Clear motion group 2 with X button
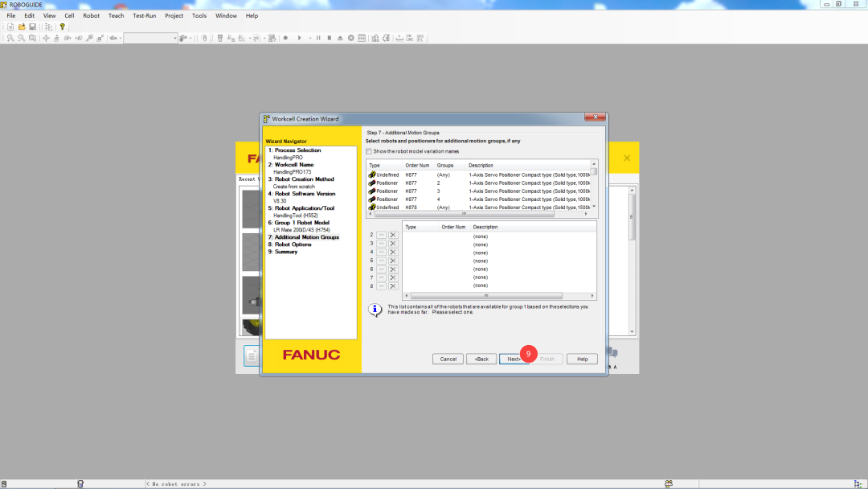Screen dimensions: 868x489 coord(393,235)
